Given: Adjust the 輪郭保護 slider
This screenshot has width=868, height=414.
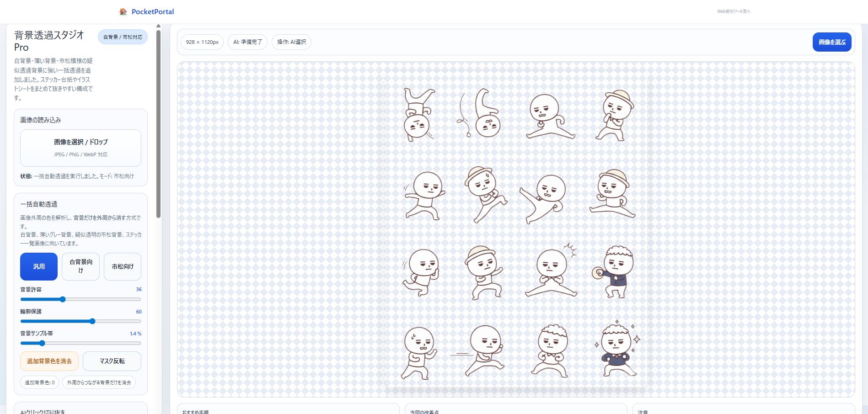Looking at the screenshot, I should coord(92,321).
